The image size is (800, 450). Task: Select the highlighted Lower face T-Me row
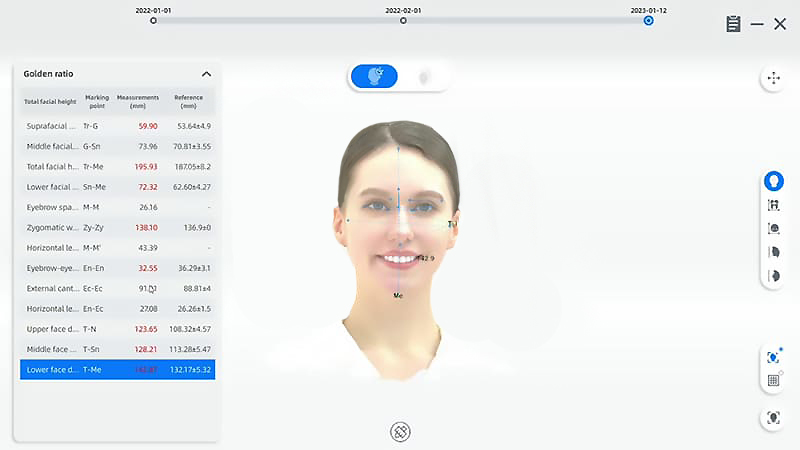point(118,369)
